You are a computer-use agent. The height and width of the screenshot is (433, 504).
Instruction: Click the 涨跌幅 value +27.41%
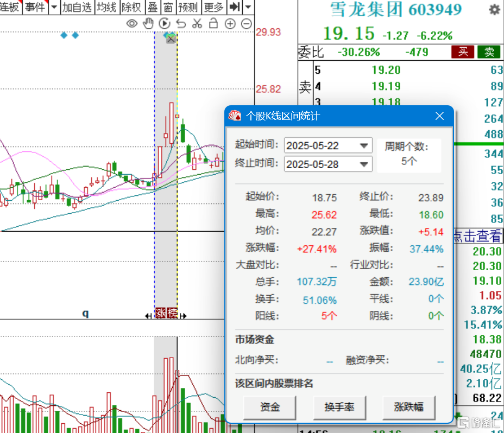click(x=317, y=249)
